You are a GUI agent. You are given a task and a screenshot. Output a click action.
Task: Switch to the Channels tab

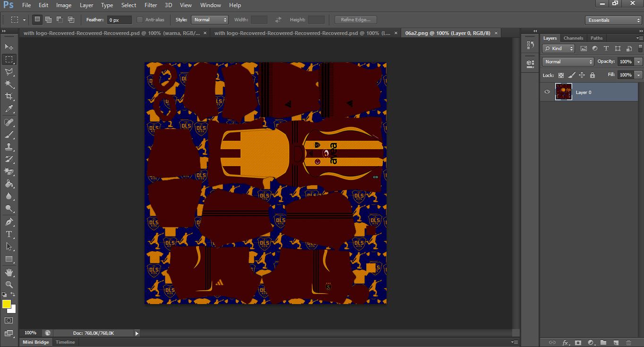pyautogui.click(x=573, y=38)
